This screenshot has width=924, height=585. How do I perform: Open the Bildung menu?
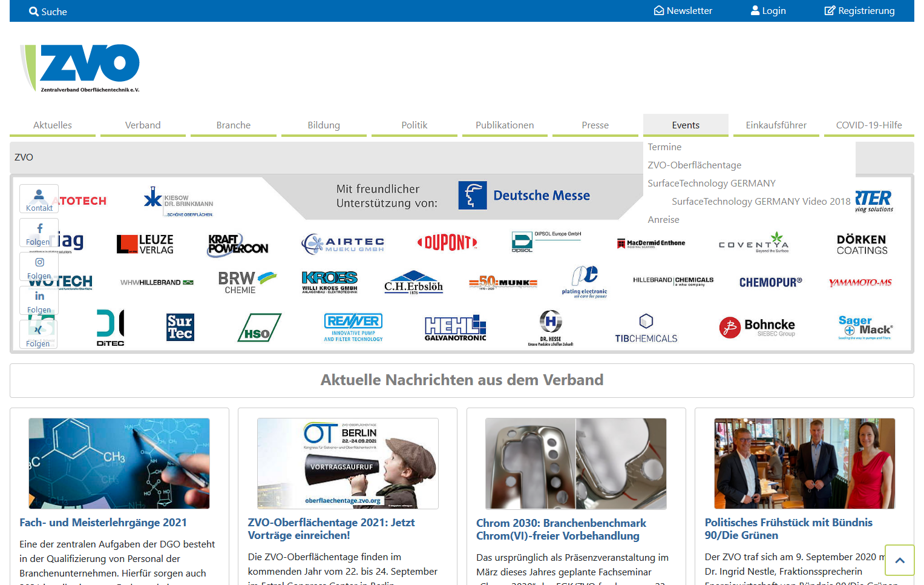pyautogui.click(x=324, y=125)
